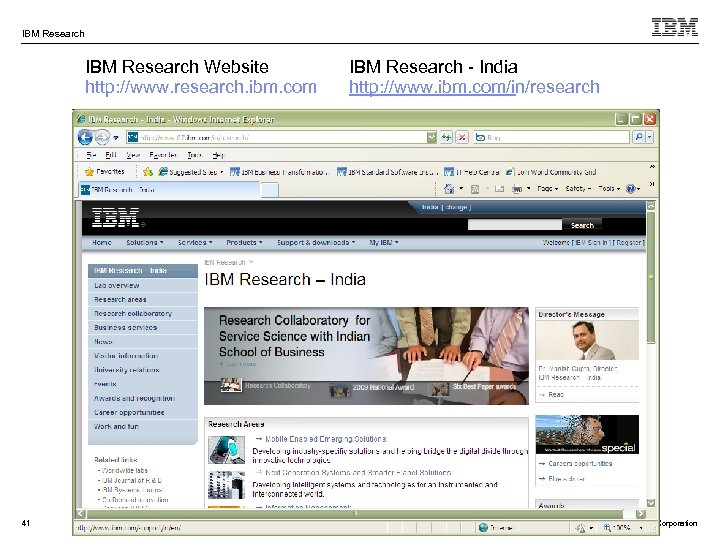
Task: Click the RSS Feeds icon in command bar
Action: click(x=475, y=189)
